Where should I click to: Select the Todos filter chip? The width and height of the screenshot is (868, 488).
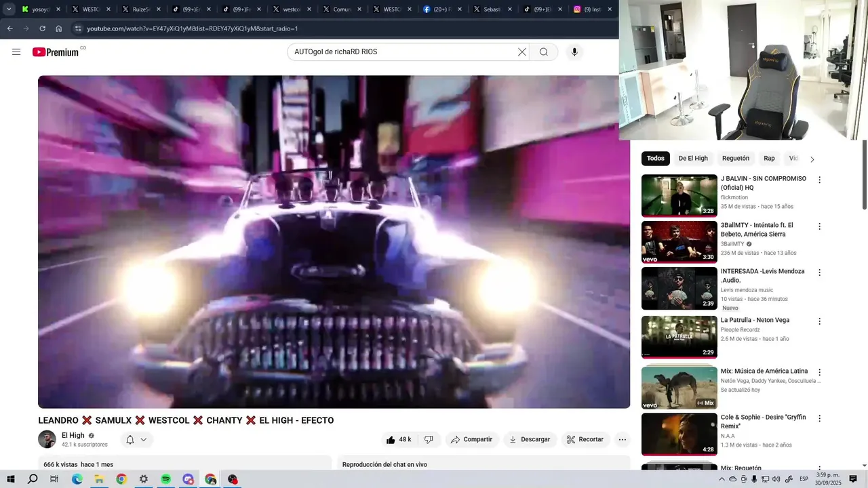click(x=656, y=159)
